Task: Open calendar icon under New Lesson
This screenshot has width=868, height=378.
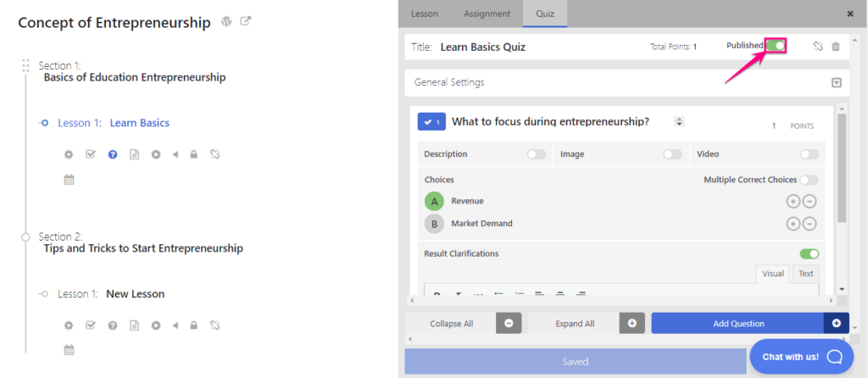Action: coord(70,350)
